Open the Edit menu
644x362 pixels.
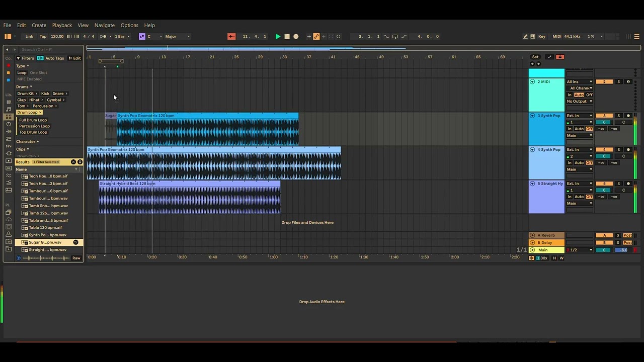(21, 25)
